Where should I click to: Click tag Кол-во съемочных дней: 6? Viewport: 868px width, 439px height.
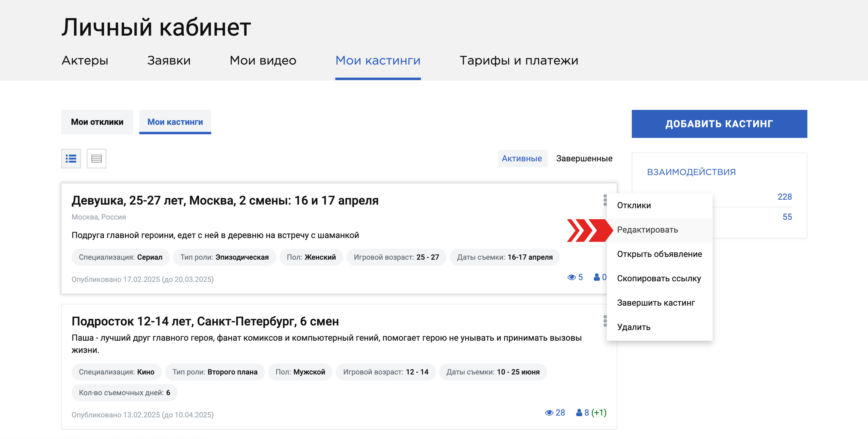124,393
